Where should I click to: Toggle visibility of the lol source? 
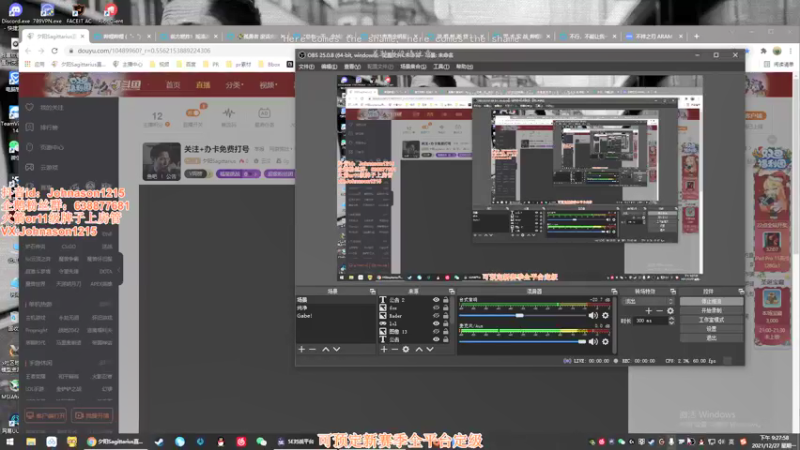point(436,323)
